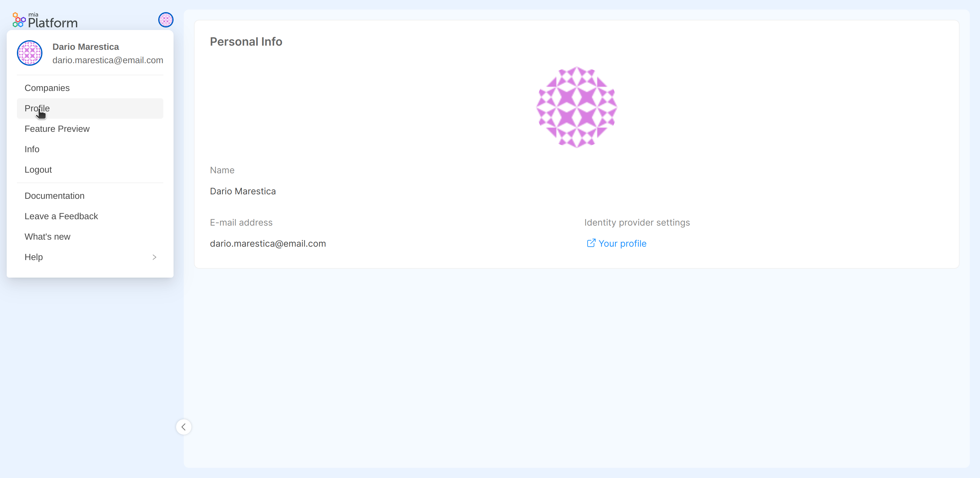Click the profile picture in the user menu
Viewport: 980px width, 478px height.
(29, 53)
